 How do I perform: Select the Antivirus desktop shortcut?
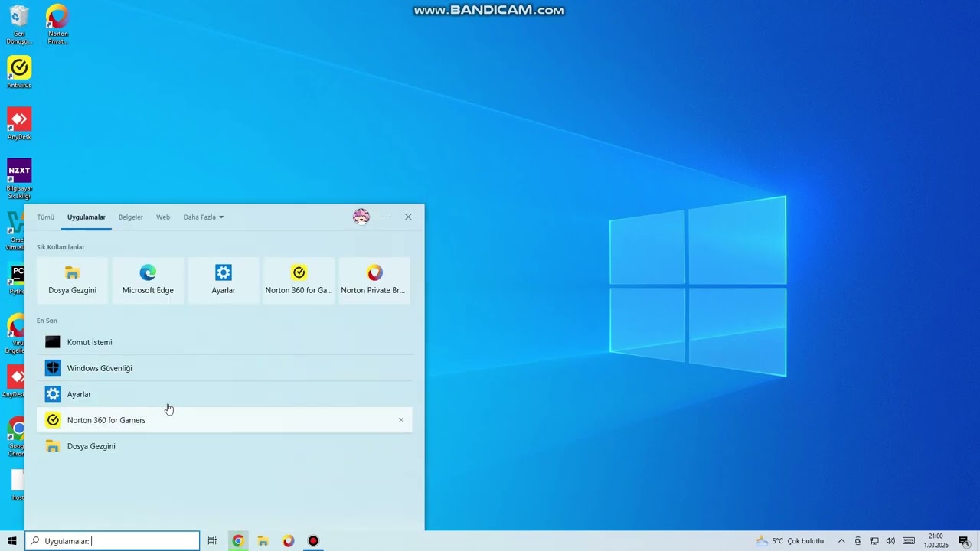coord(19,73)
